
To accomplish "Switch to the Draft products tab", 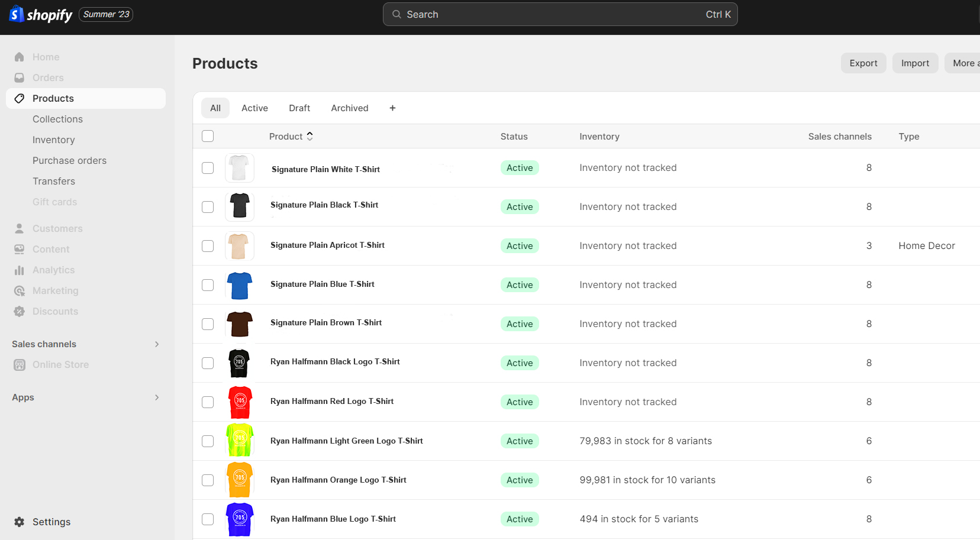I will [299, 108].
